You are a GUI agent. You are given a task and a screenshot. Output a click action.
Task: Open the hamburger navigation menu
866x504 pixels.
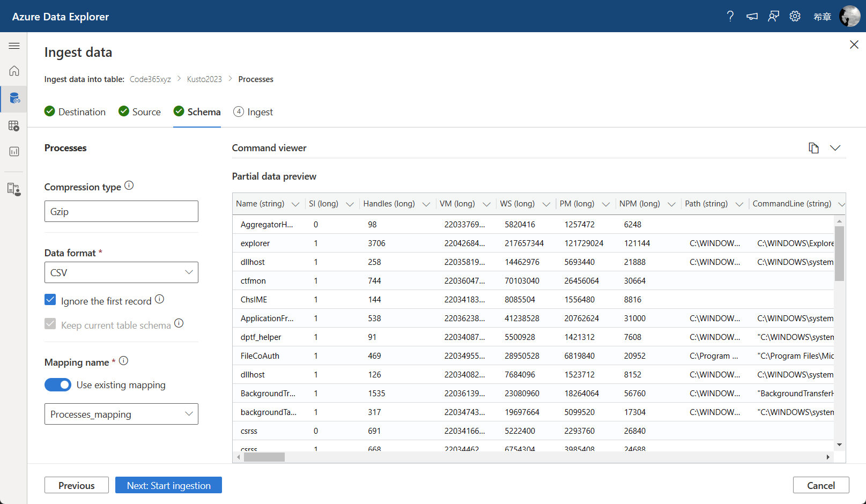tap(14, 46)
